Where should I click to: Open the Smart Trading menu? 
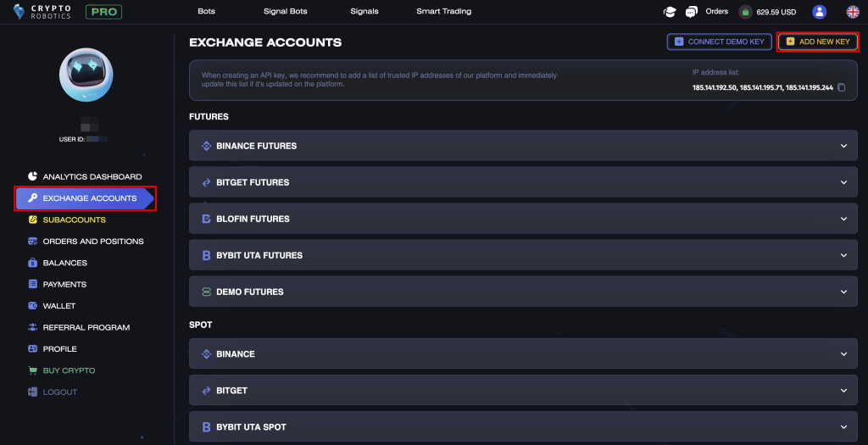point(443,12)
